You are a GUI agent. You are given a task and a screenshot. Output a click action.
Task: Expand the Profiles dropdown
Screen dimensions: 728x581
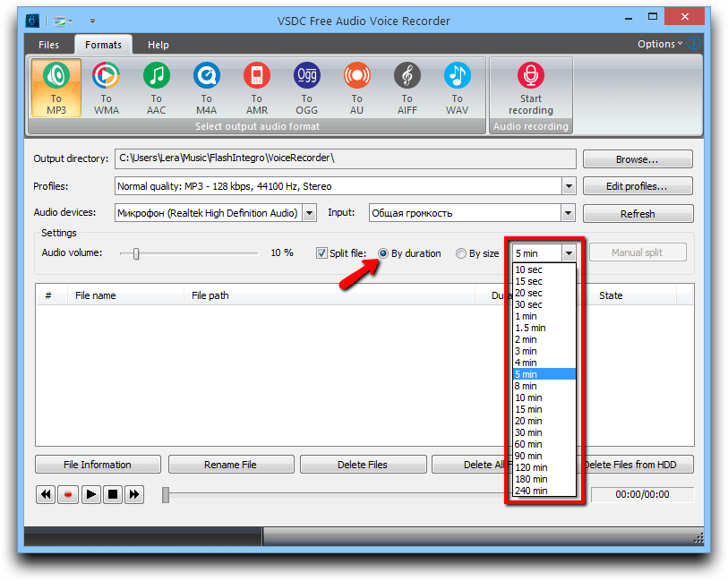569,186
